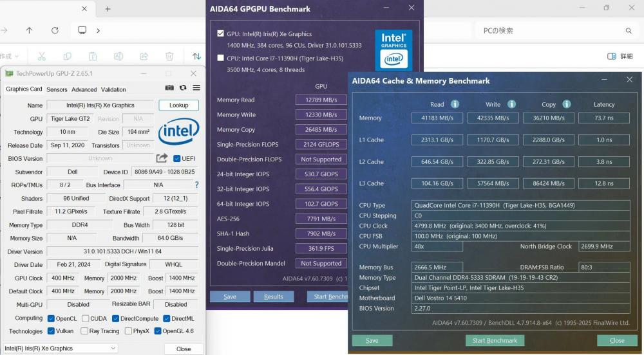Click the Explorer delete trash icon

pos(169,56)
